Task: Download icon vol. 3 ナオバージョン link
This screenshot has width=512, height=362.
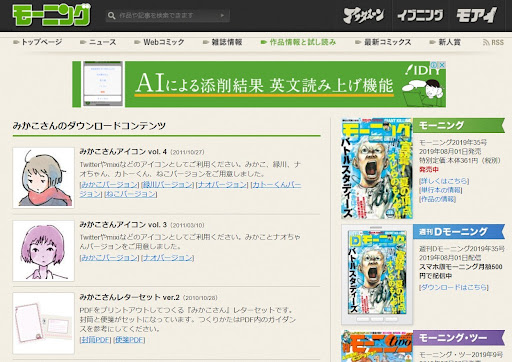Action: pyautogui.click(x=168, y=258)
